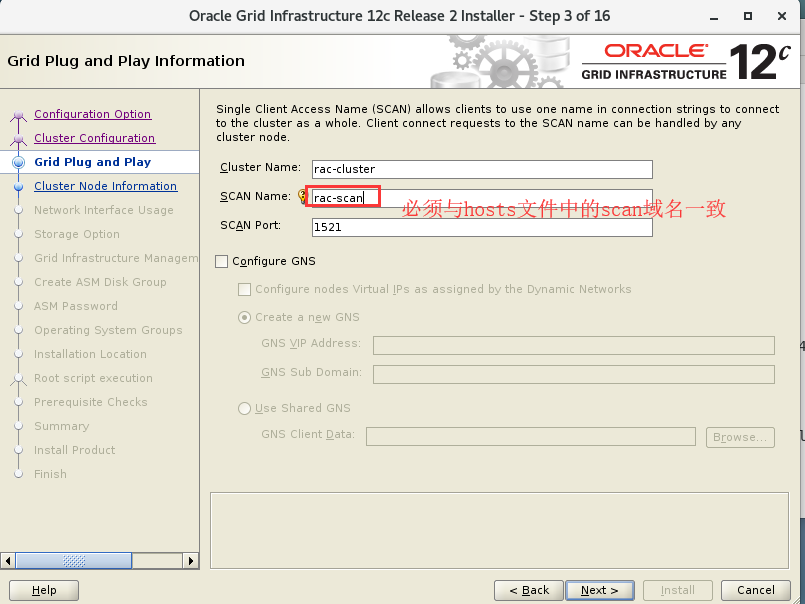The image size is (805, 604).
Task: Select Install Product step
Action: pyautogui.click(x=74, y=450)
